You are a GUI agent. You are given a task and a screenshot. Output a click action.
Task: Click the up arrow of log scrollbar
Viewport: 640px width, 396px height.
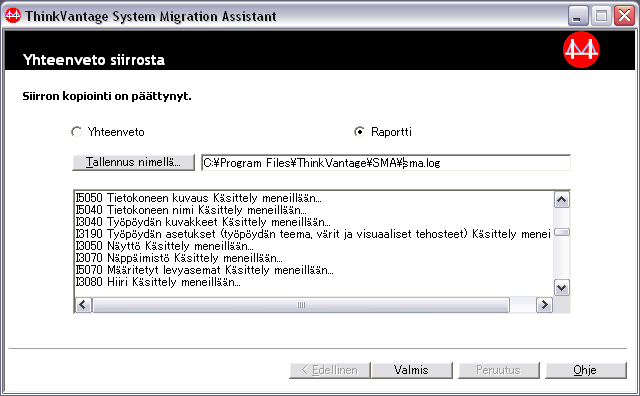tap(562, 200)
